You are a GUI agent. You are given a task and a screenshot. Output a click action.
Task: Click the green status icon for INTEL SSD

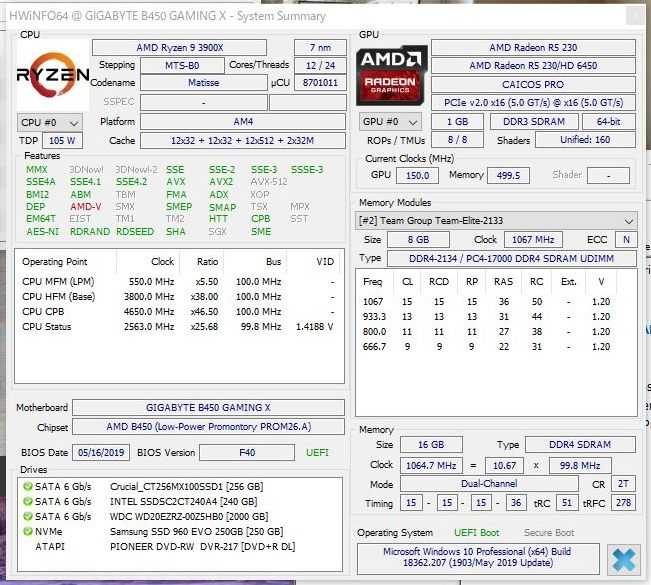[x=28, y=501]
